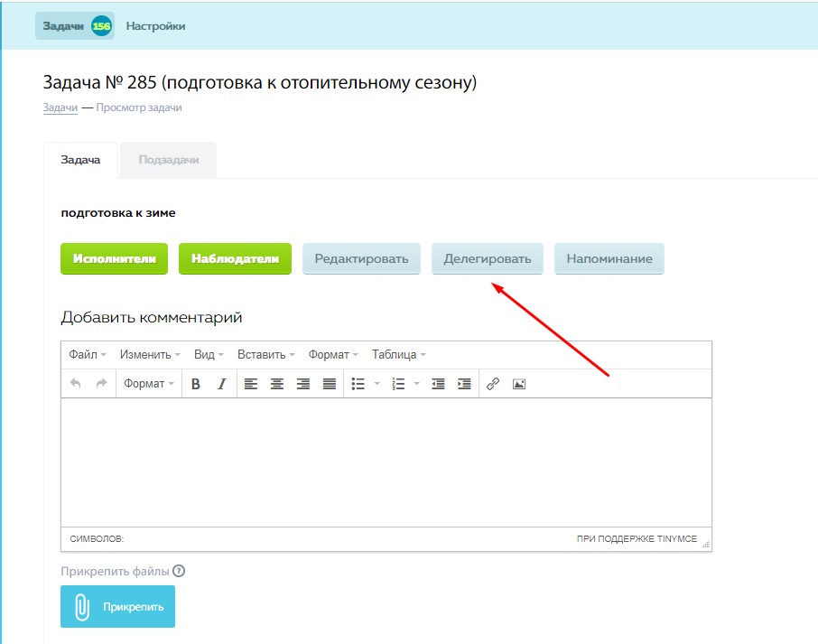Insert a bulleted list
This screenshot has width=818, height=644.
coord(358,384)
